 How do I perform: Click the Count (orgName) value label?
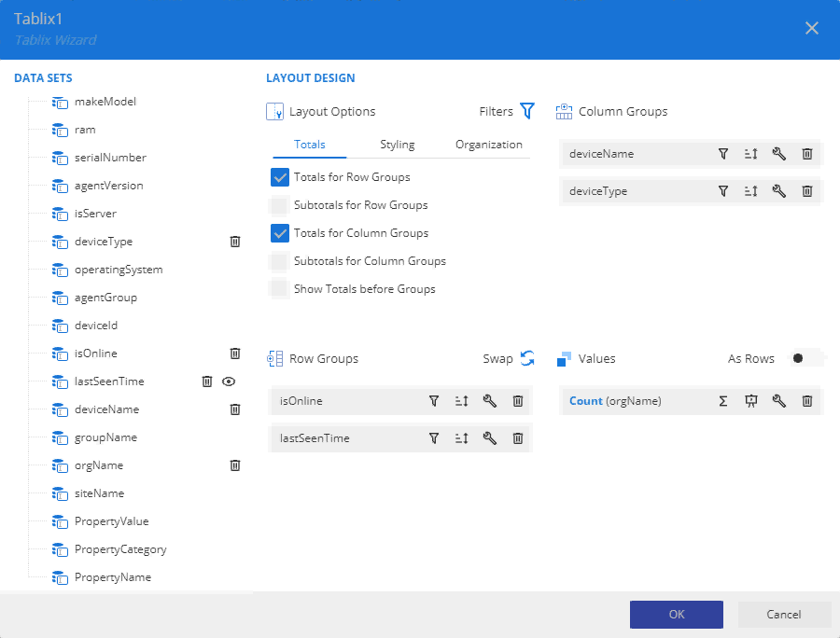click(x=615, y=401)
